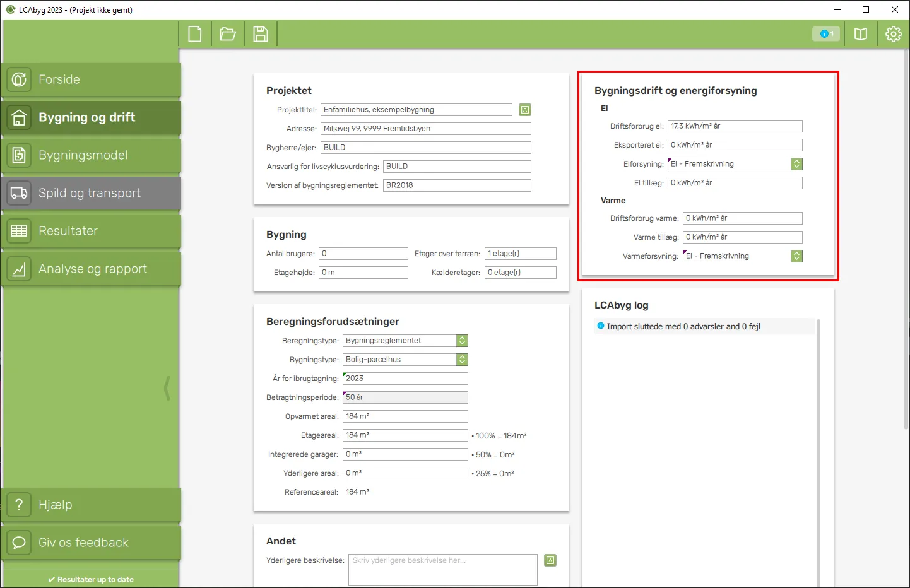Edit the El tillæg field

[x=735, y=183]
